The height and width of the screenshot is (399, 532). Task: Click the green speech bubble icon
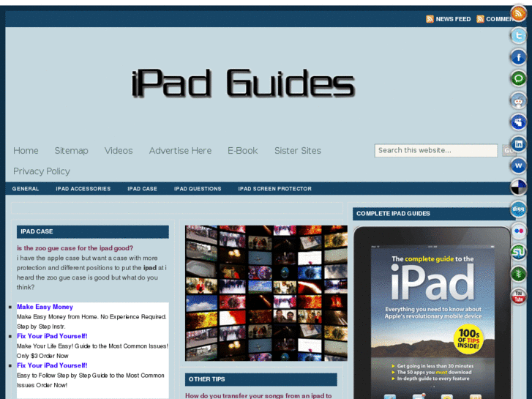click(x=518, y=79)
